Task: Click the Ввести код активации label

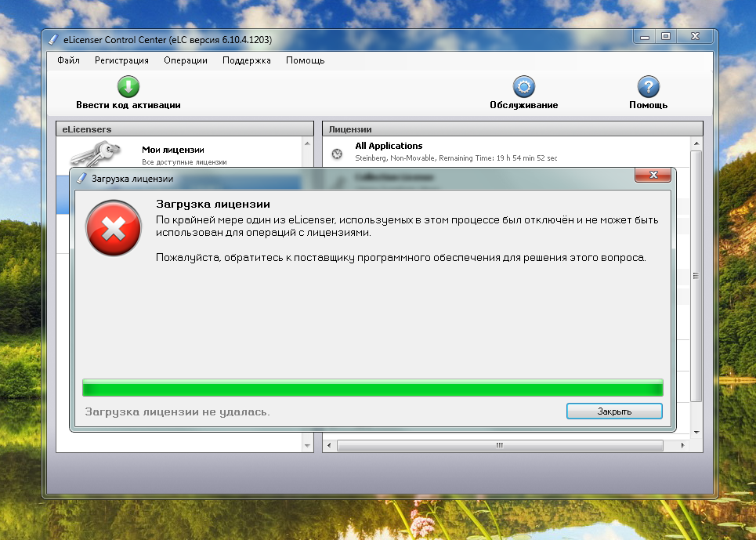Action: click(x=128, y=105)
